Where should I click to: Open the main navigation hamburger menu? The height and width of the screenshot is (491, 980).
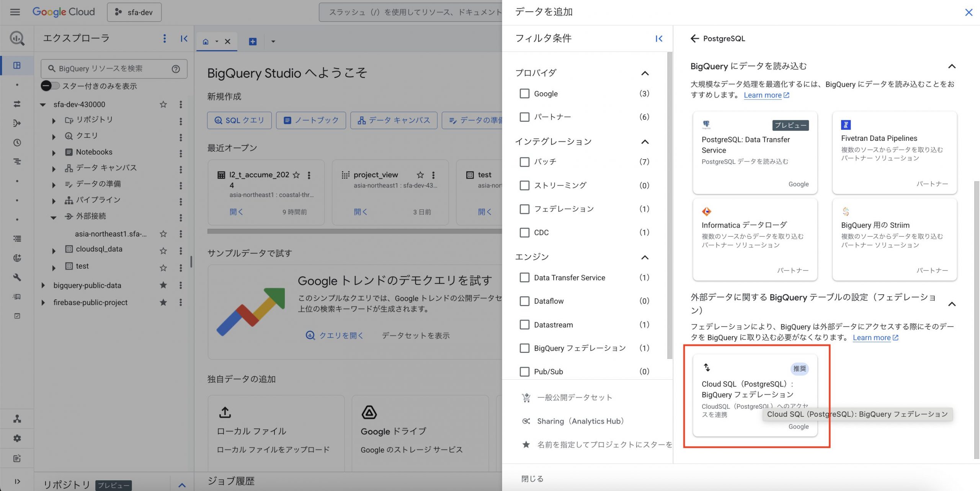coord(15,12)
